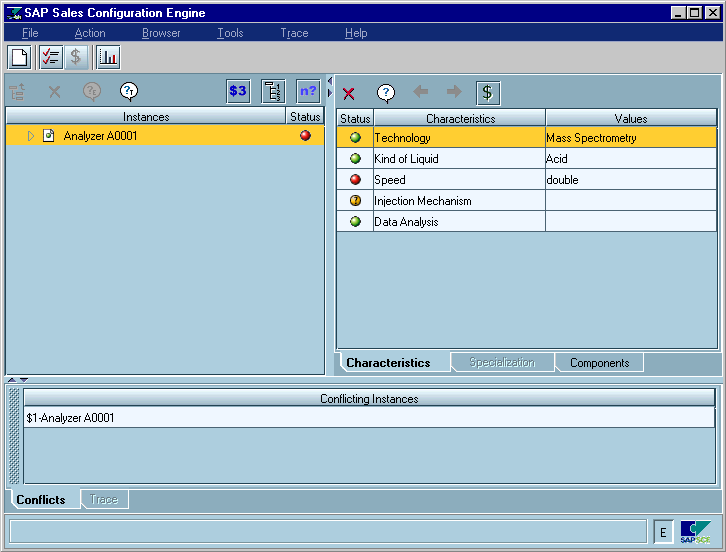Click Status header in Instances panel
Screen dimensions: 726x552
pos(305,117)
